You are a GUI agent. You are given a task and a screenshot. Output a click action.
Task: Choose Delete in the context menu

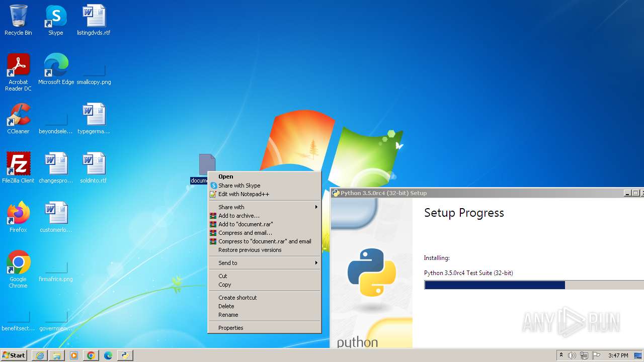[265, 306]
